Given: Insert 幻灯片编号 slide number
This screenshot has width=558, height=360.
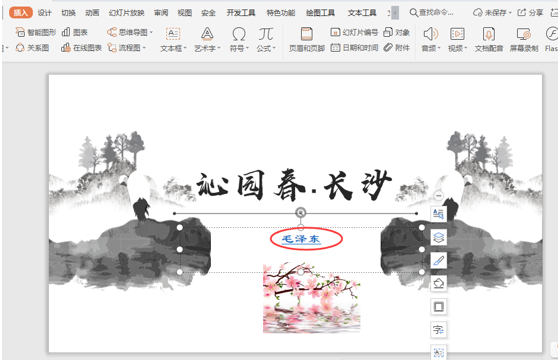Looking at the screenshot, I should (354, 32).
